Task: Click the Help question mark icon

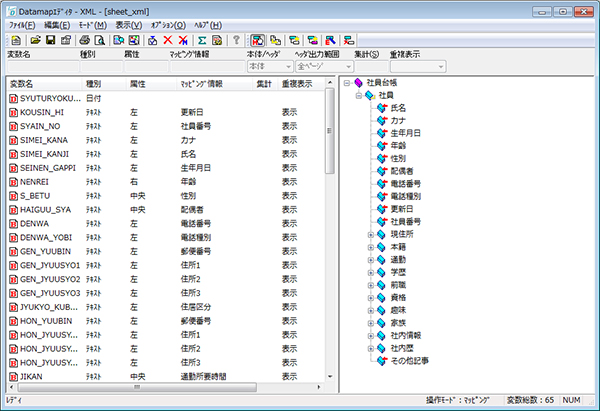Action: [x=236, y=40]
